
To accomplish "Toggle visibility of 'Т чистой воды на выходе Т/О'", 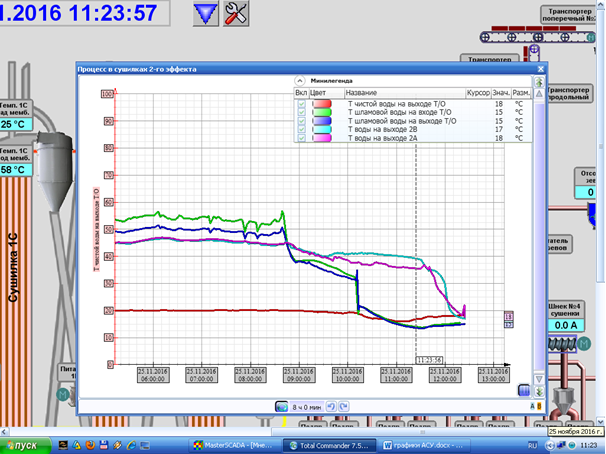I will tap(301, 103).
